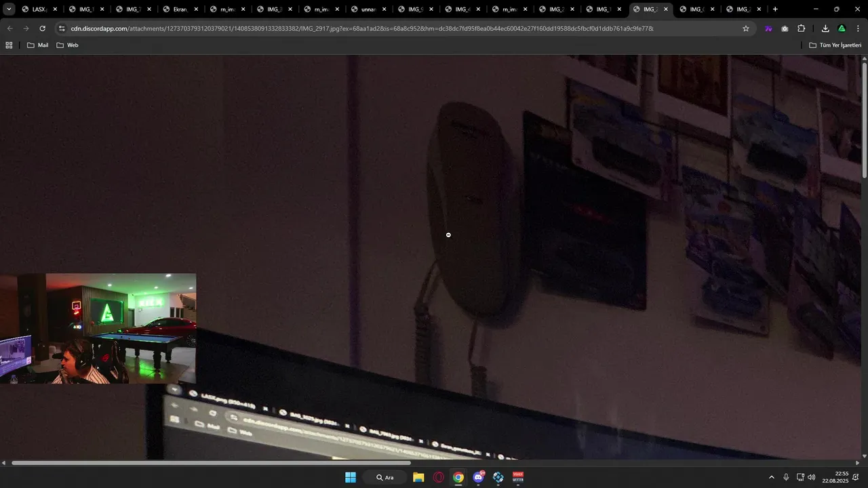
Task: Close the Ekran tab
Action: (196, 9)
